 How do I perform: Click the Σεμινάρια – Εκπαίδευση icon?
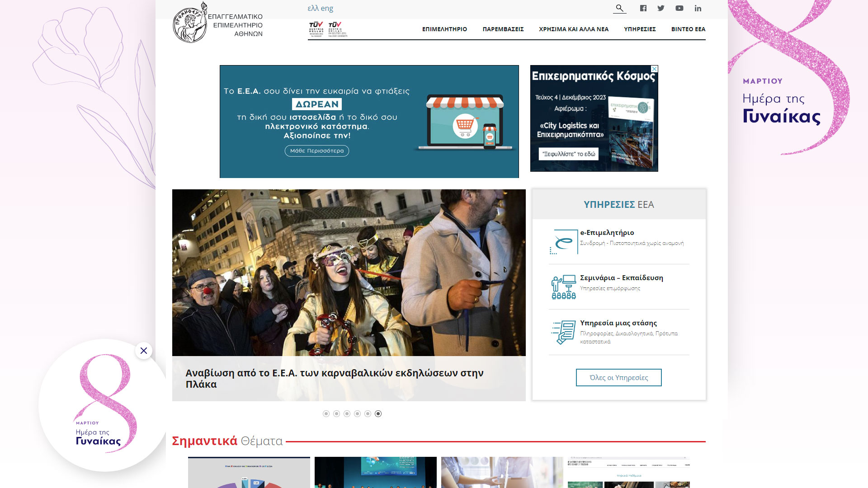click(564, 287)
